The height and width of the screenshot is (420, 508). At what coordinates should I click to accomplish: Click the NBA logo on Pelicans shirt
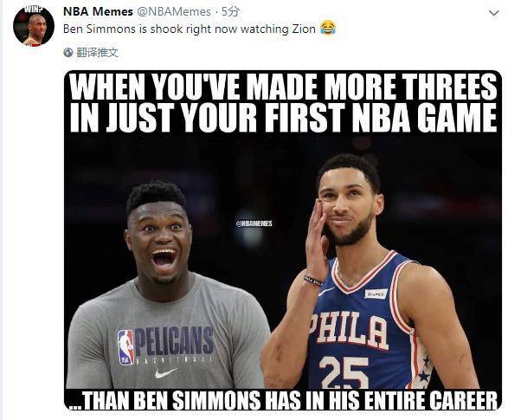[125, 347]
